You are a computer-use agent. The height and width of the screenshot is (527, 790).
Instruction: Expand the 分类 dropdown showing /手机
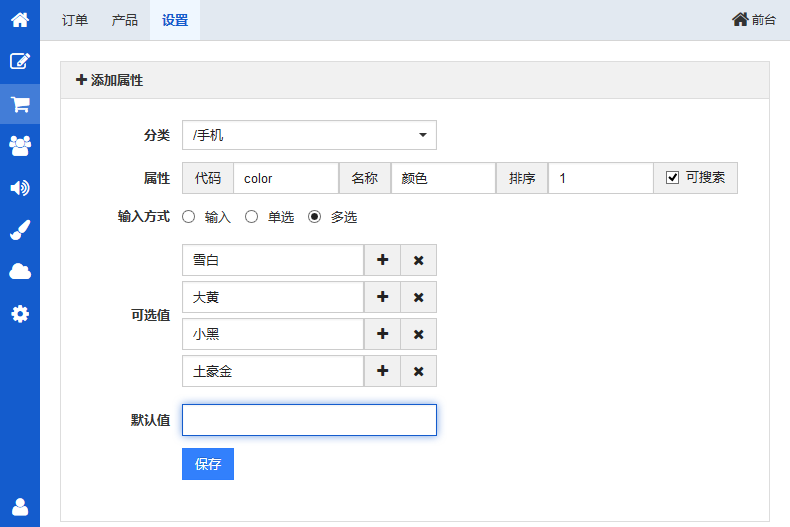click(x=309, y=135)
